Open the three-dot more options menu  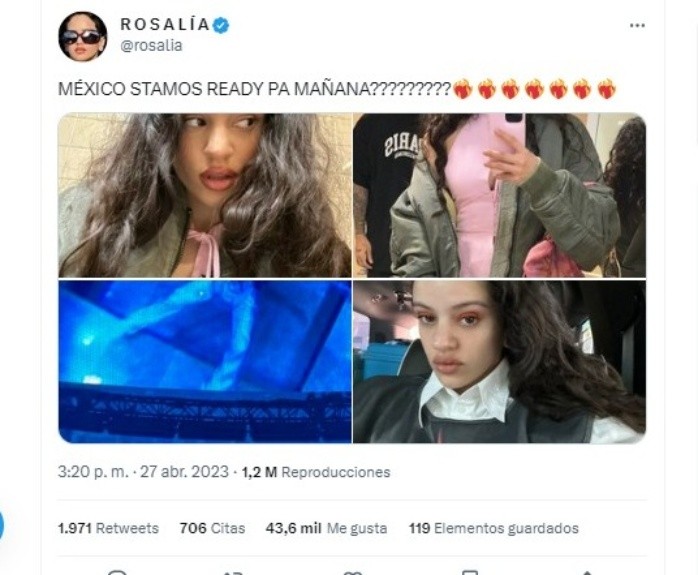(x=637, y=25)
